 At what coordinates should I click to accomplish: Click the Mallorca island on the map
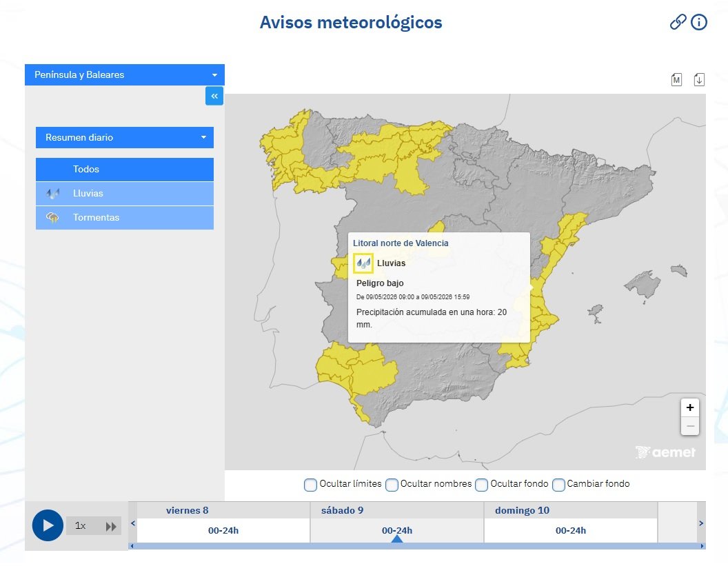point(643,284)
